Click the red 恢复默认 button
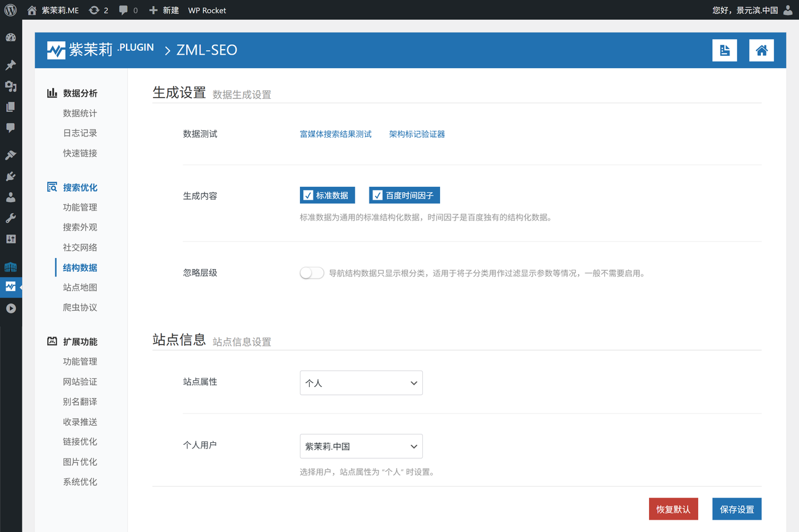This screenshot has width=799, height=532. [x=674, y=509]
